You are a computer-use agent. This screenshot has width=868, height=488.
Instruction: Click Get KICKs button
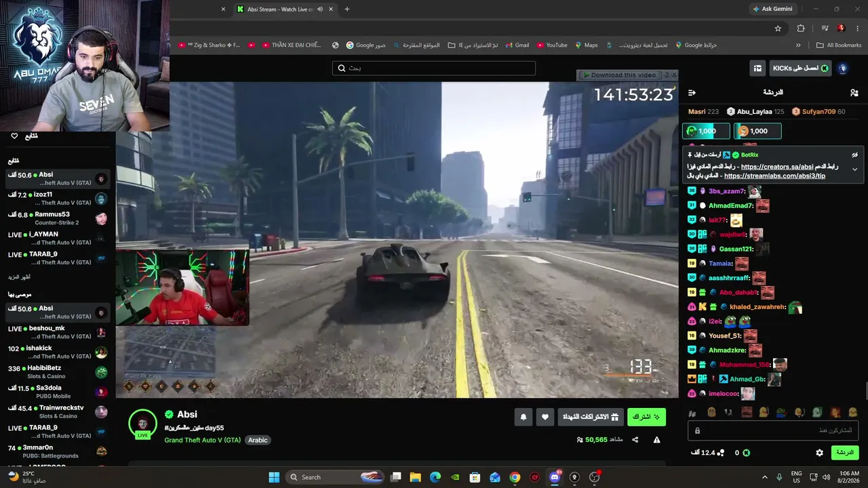[800, 68]
